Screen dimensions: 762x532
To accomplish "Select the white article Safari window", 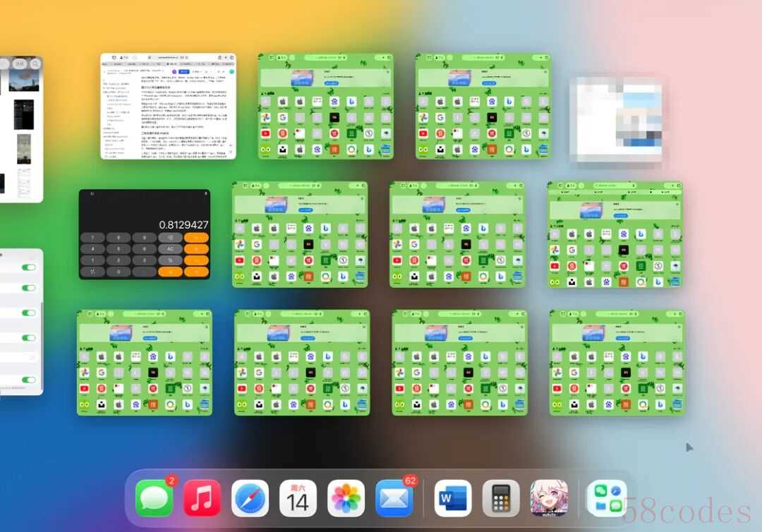I will tap(168, 107).
